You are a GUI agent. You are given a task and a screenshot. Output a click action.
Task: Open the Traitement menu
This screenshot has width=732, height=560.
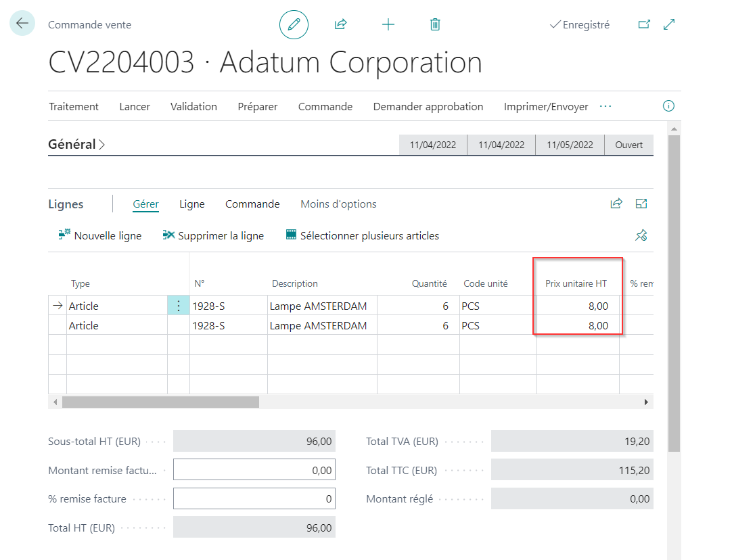(x=74, y=106)
